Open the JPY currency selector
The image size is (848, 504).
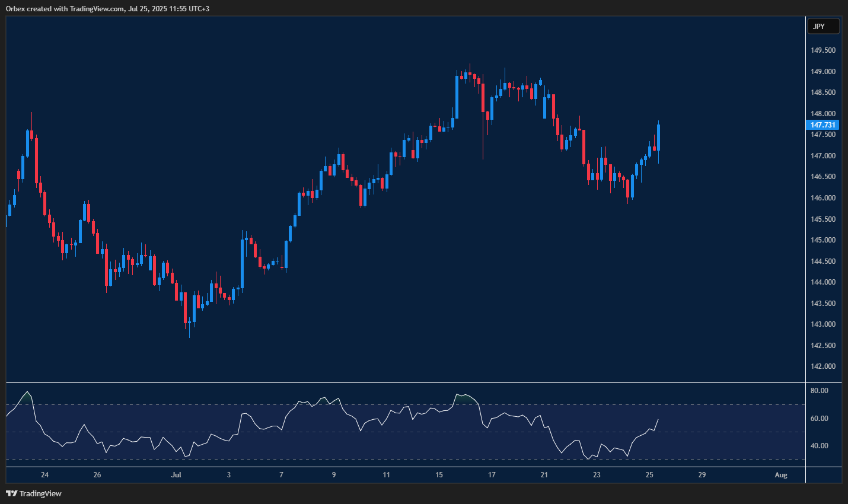(x=823, y=26)
